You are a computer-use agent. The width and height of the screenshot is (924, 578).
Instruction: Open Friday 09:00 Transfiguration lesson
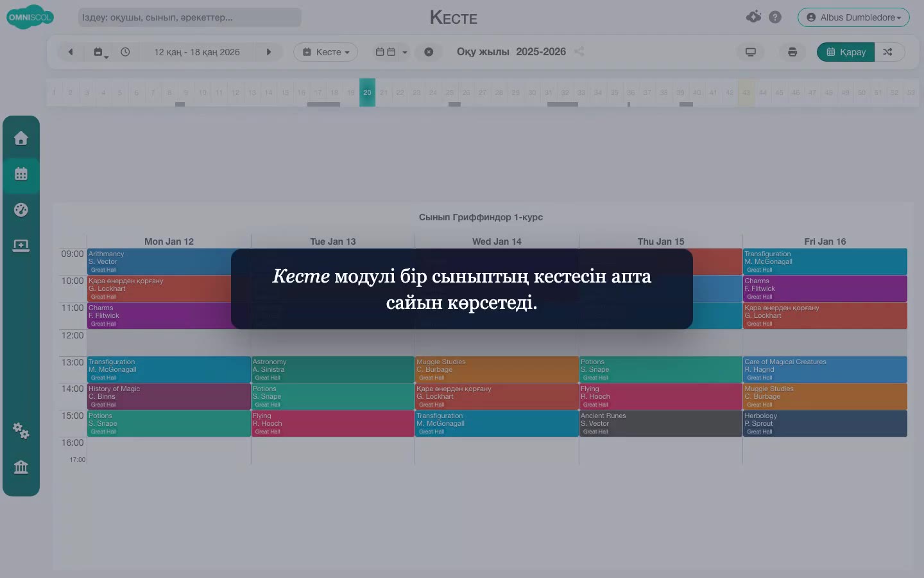[x=825, y=261]
